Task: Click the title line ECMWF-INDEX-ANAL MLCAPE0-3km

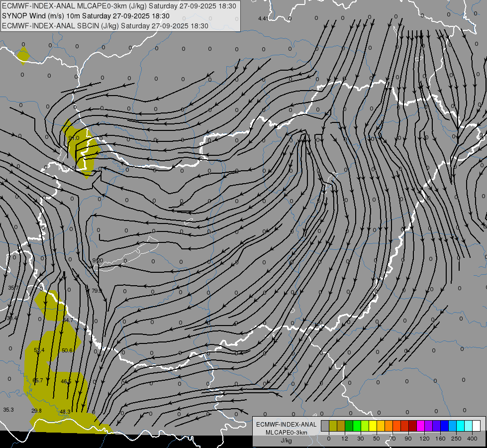Action: (119, 6)
